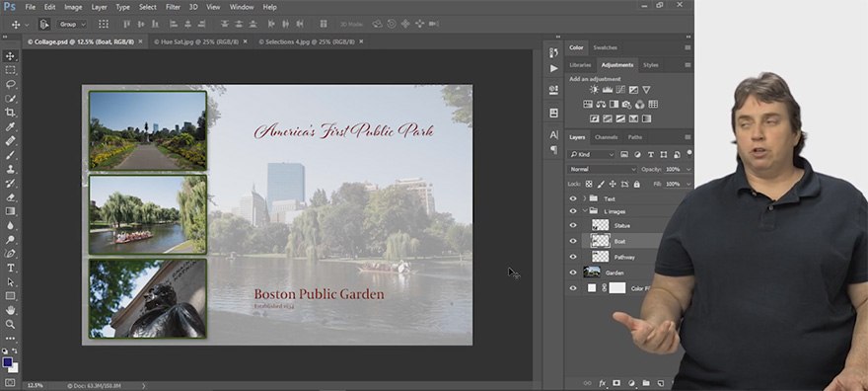
Task: Add a Levels adjustment
Action: click(608, 90)
